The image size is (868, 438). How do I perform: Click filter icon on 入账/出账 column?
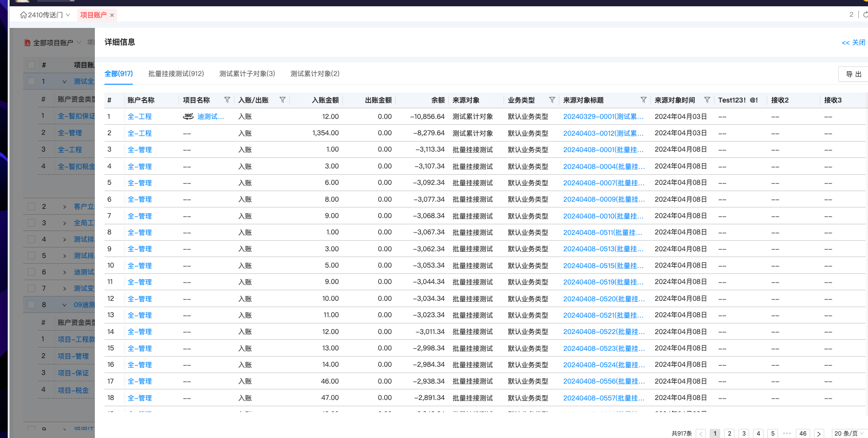(283, 100)
